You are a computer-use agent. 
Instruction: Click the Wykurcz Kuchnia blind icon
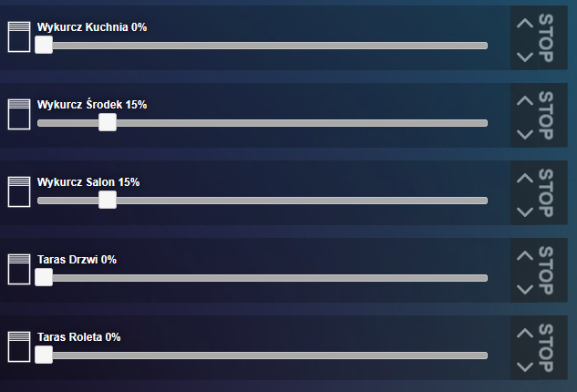point(19,36)
